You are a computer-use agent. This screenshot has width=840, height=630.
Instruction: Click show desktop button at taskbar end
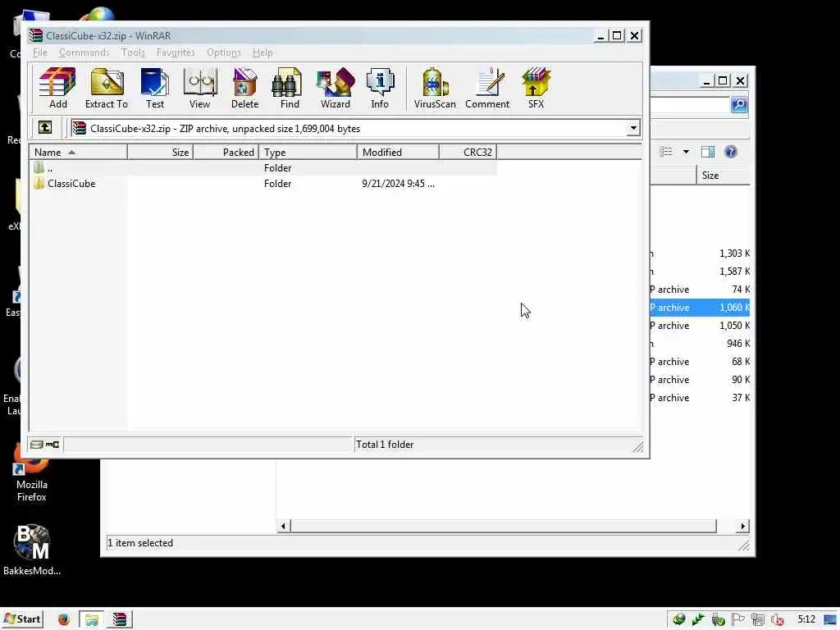(831, 620)
